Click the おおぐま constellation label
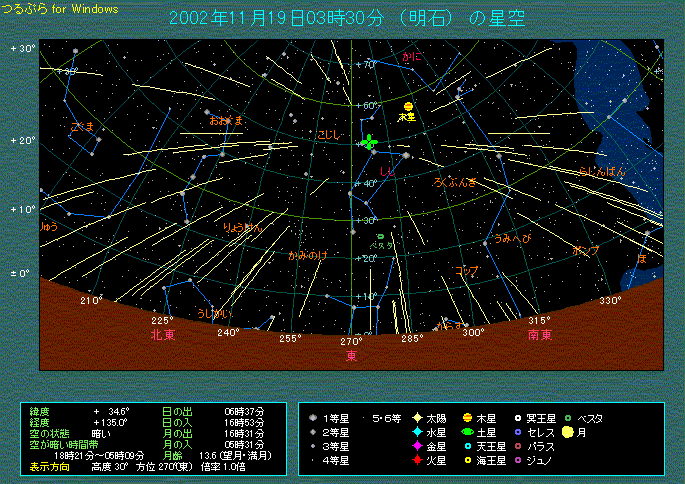Screen dimensions: 685x484 point(226,121)
